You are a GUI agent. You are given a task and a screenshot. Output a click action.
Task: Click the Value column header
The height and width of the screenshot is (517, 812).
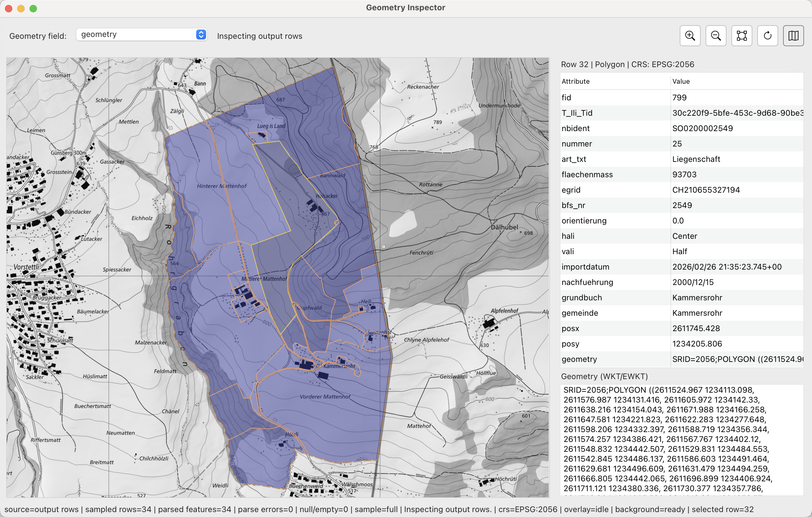click(x=681, y=81)
